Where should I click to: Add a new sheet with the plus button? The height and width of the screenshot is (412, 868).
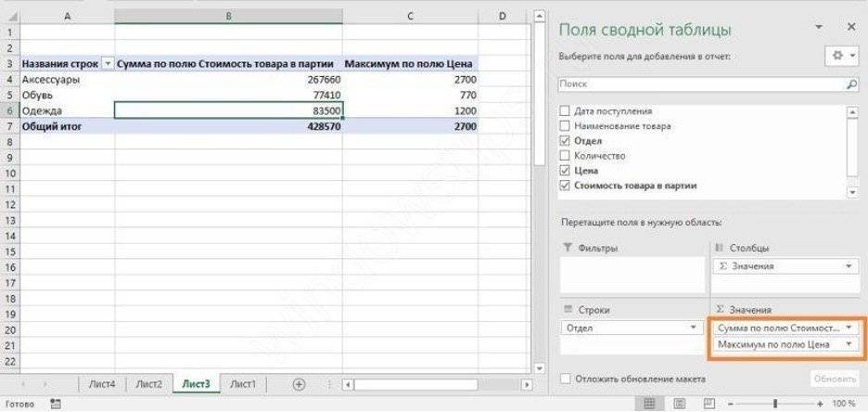coord(299,383)
